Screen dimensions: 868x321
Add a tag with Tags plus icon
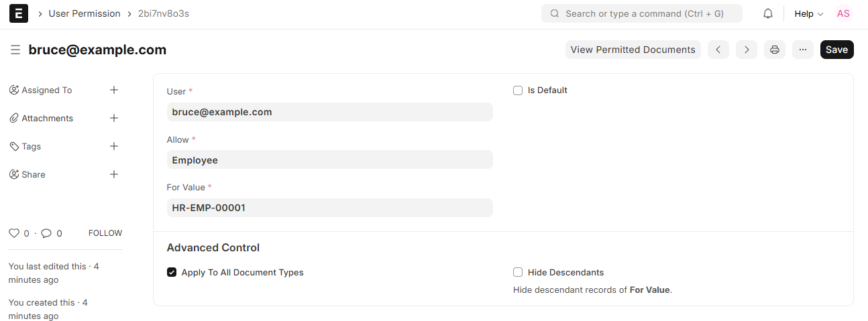coord(114,146)
